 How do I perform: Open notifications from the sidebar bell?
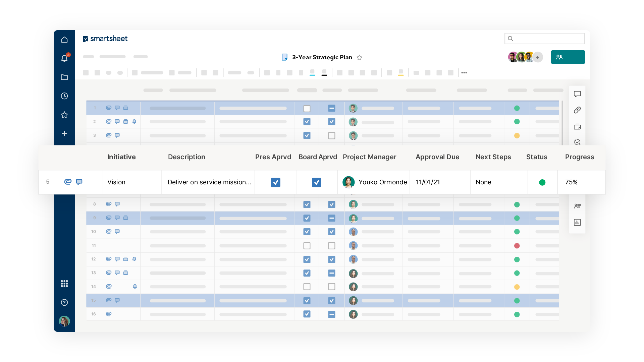(64, 58)
